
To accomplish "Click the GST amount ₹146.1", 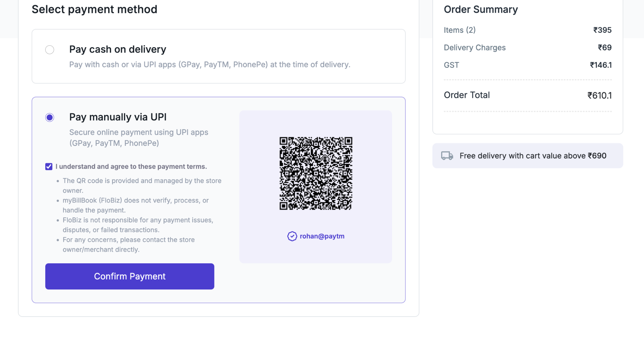I will pos(600,65).
